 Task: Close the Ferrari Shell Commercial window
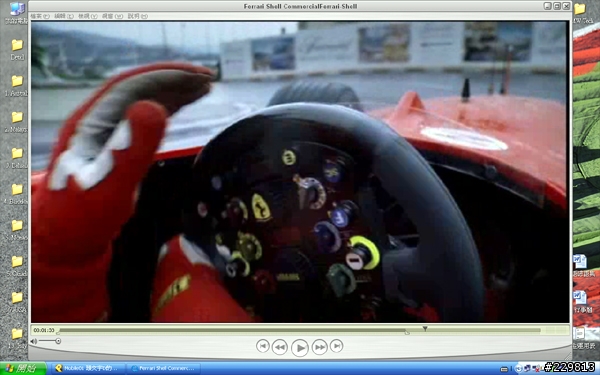(x=566, y=6)
